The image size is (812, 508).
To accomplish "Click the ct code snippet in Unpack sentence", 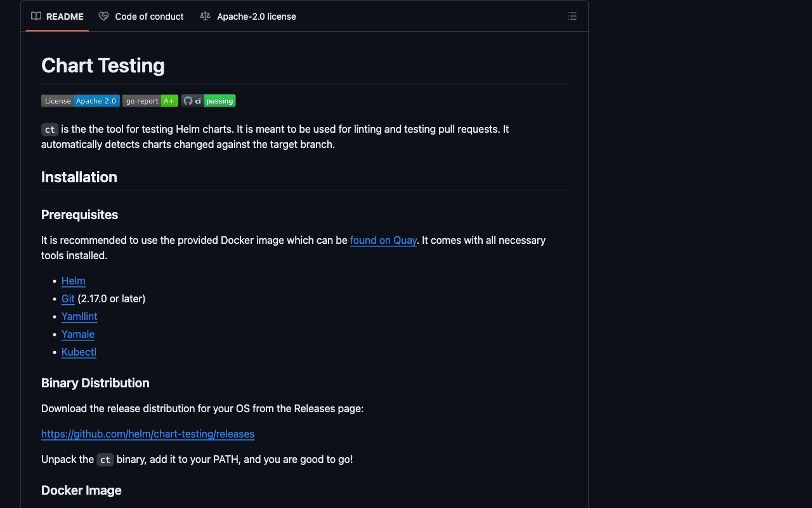I will 105,460.
